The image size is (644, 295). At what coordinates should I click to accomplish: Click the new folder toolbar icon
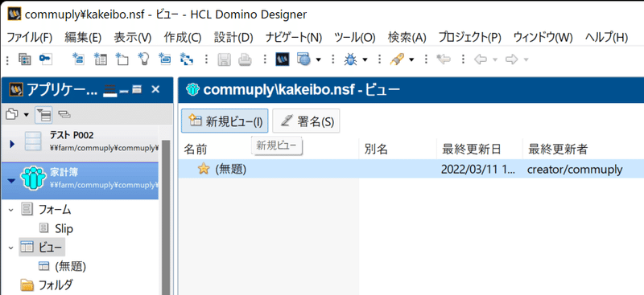122,59
